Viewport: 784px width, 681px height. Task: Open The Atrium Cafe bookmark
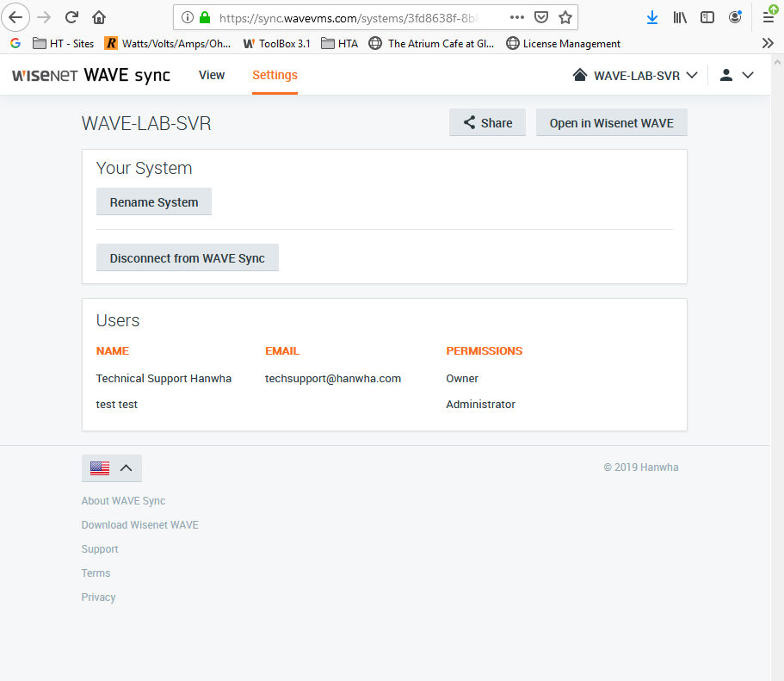tap(431, 44)
